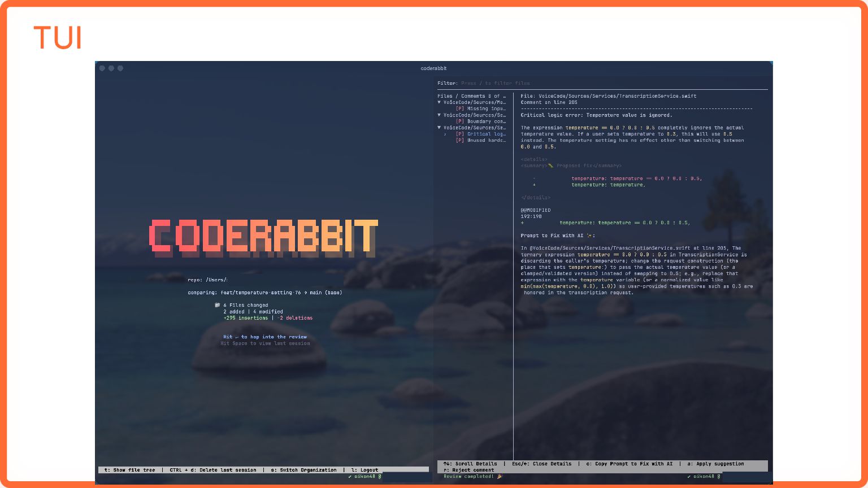Viewport: 868px width, 488px height.
Task: Click 'Hit Space to view last session'
Action: (x=265, y=343)
